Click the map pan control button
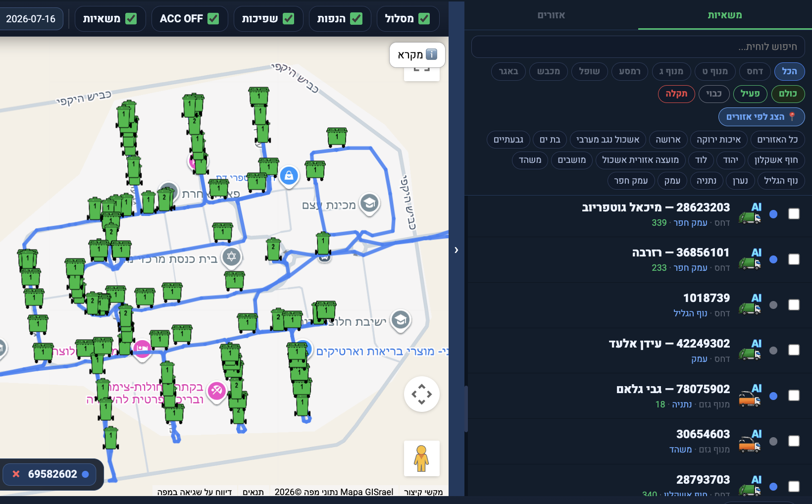Image resolution: width=812 pixels, height=504 pixels. pos(422,394)
